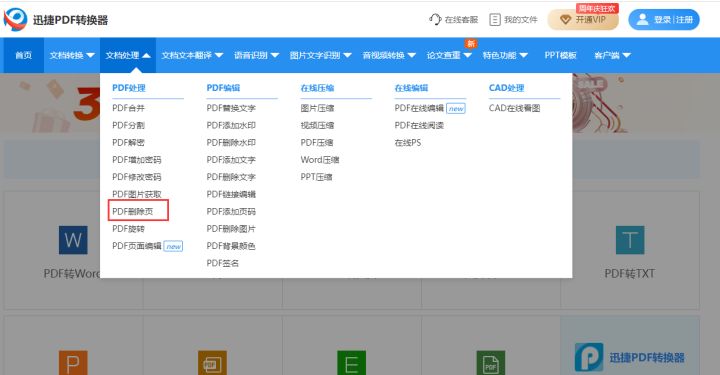Choose PDF删除水印 menu entry
720x375 pixels.
point(231,142)
